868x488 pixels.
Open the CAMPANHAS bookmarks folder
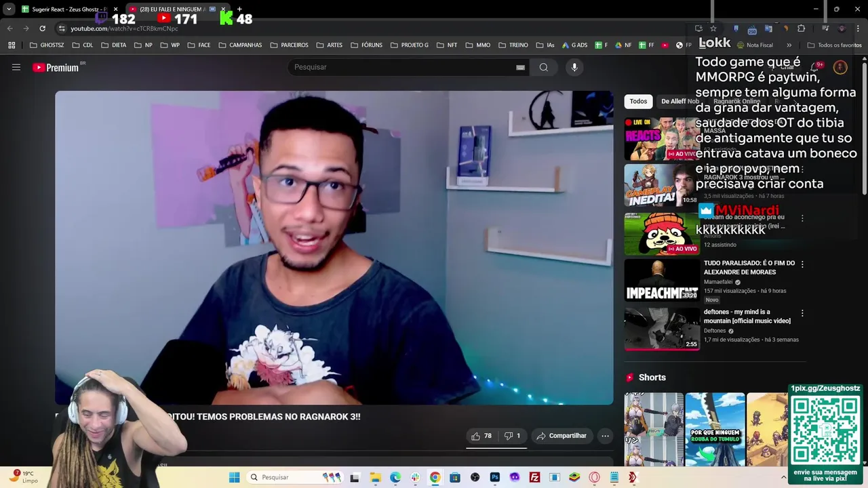pos(240,45)
